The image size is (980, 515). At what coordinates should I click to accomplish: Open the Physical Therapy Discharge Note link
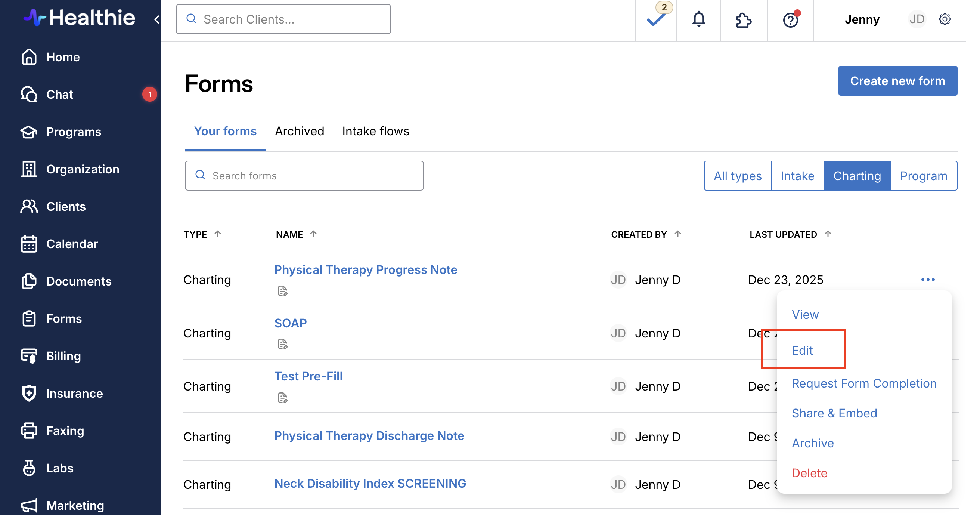pyautogui.click(x=369, y=436)
